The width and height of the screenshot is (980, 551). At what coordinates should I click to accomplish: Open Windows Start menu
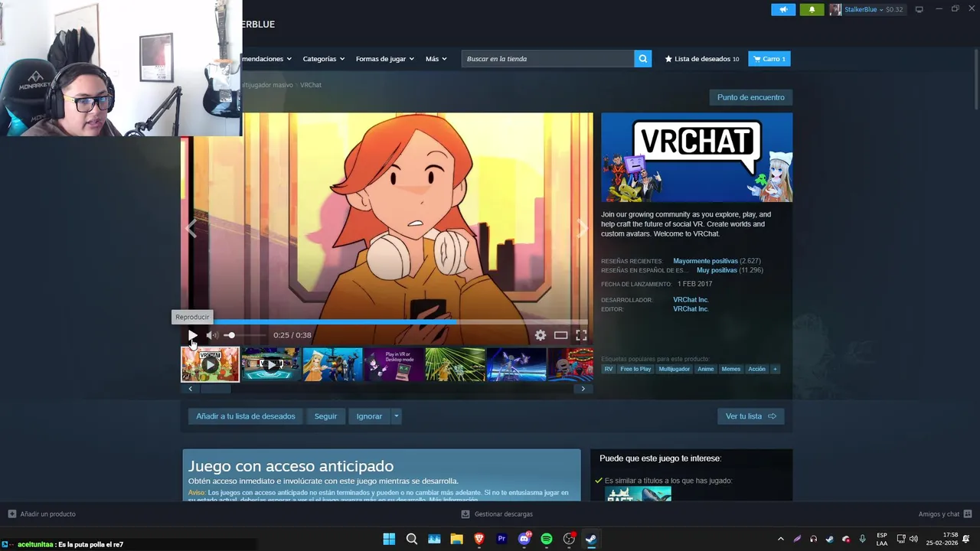pos(389,539)
